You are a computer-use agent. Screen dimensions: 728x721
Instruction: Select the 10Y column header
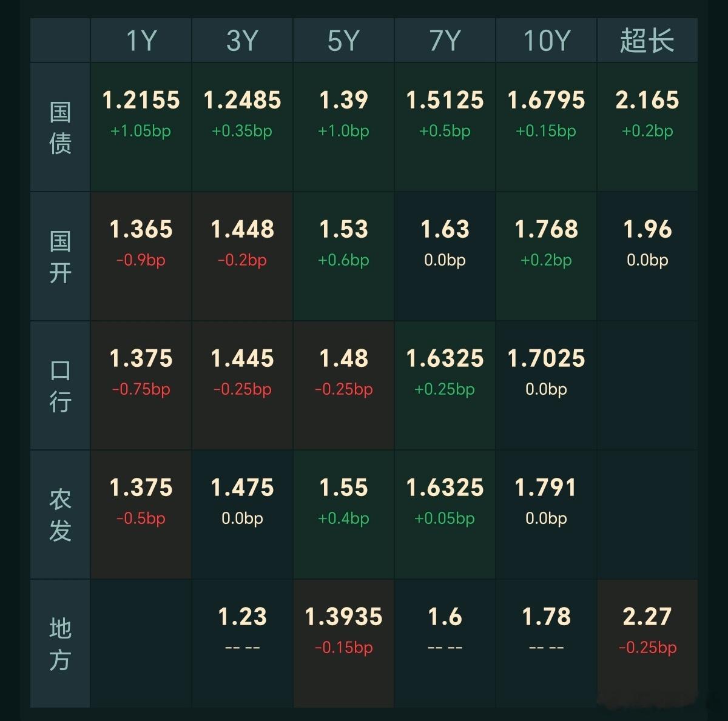point(546,40)
